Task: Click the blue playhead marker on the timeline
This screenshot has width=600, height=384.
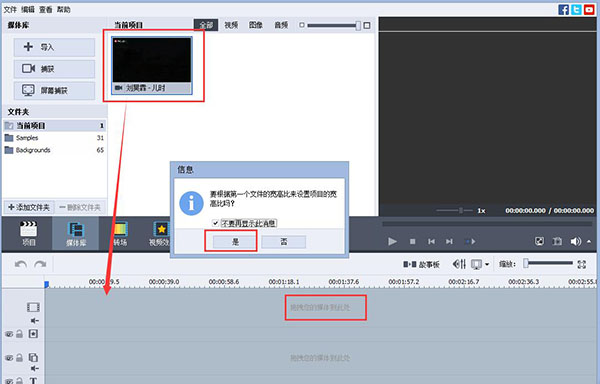Action: pos(46,285)
